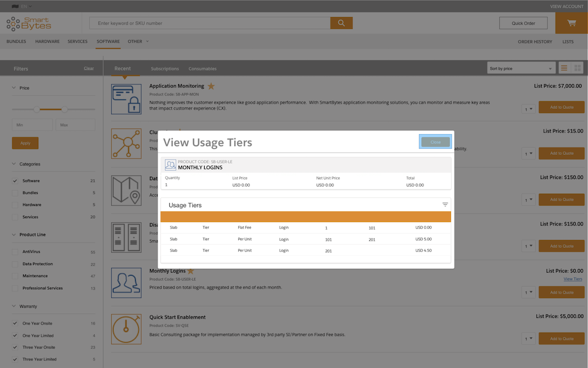This screenshot has height=368, width=588.
Task: Click the Usage Tiers filter icon
Action: [x=445, y=204]
